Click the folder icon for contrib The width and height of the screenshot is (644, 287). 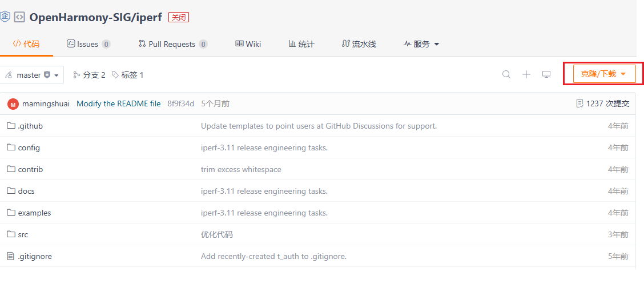(11, 169)
